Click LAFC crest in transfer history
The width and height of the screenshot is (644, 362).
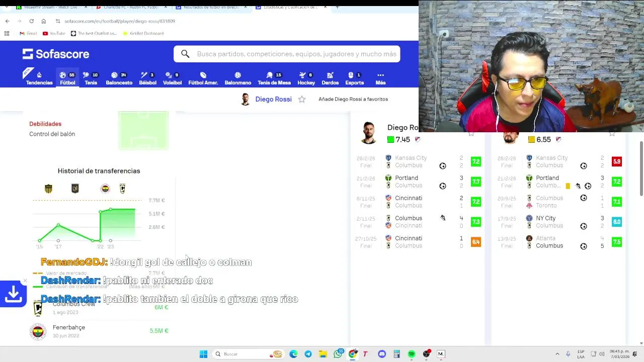[75, 189]
